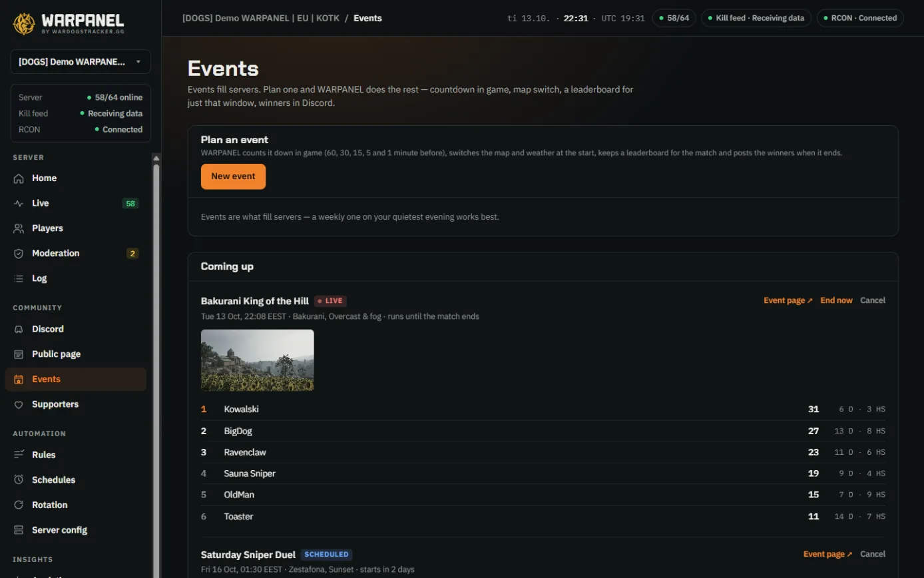Click the Home house icon in sidebar
This screenshot has height=578, width=924.
tap(19, 178)
